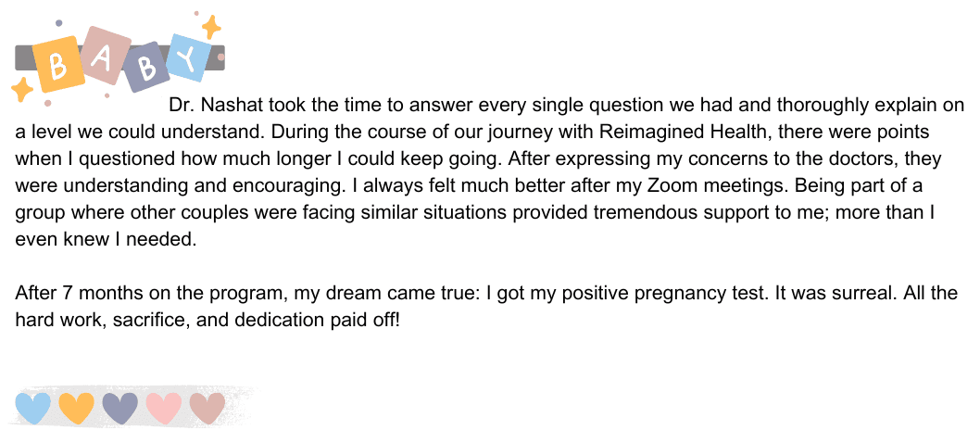The width and height of the screenshot is (980, 430).
Task: Click the dusty rose heart at the end of the row
Action: point(207,408)
